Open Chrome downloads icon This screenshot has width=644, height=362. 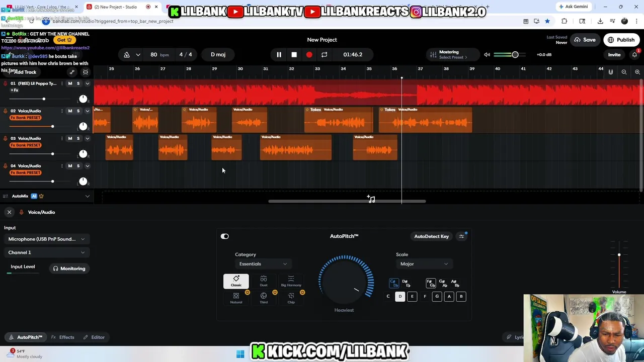(x=600, y=21)
